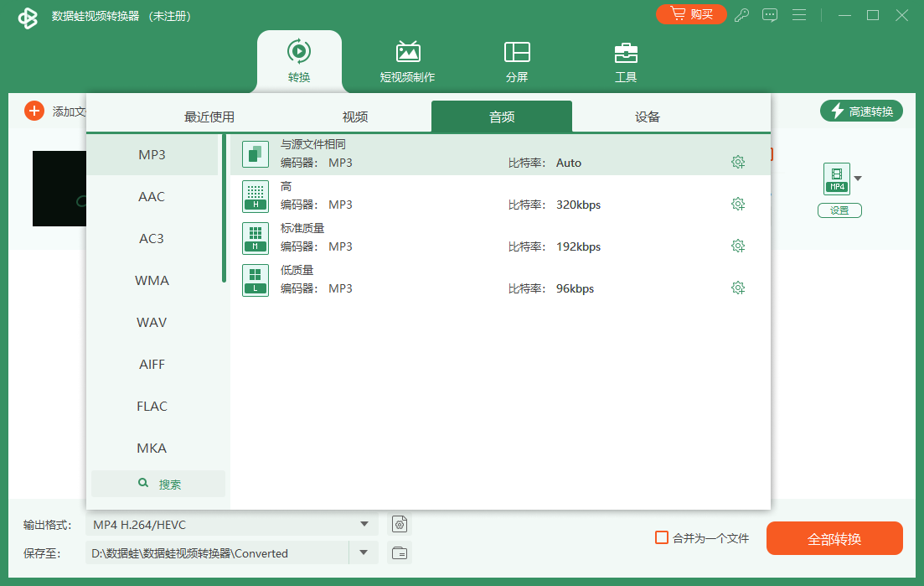Click the 全部转换 convert all button

(834, 538)
